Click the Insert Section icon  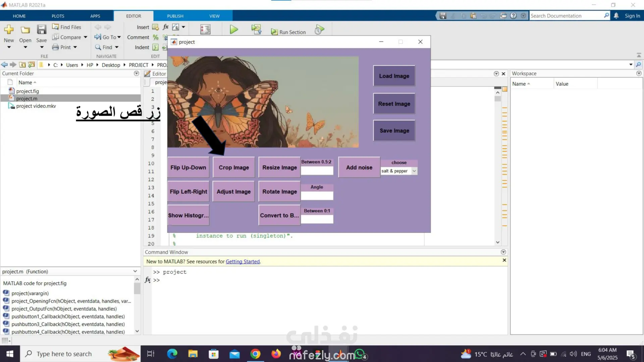coord(155,27)
